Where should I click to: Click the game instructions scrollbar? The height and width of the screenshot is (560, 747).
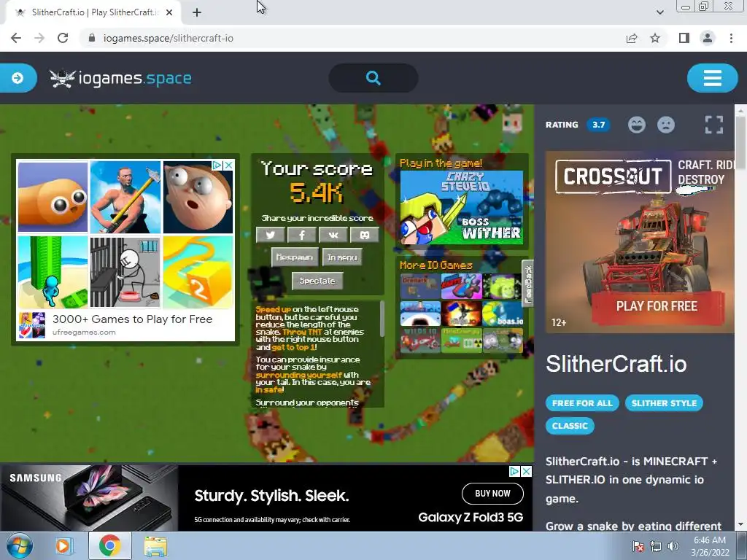point(382,319)
